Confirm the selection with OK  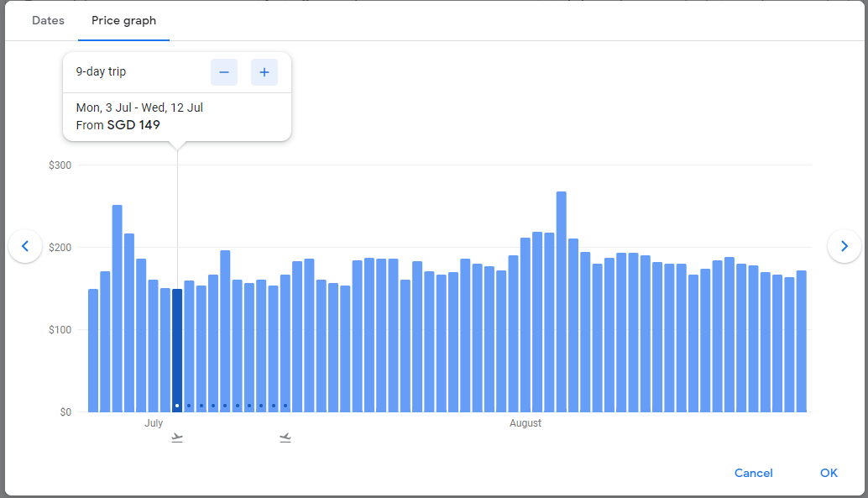point(829,473)
